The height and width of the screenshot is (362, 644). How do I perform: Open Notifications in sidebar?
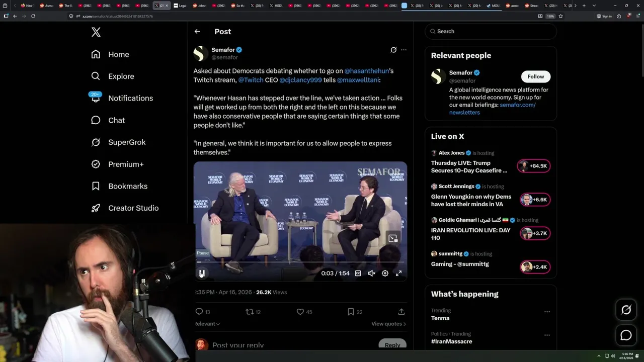pyautogui.click(x=122, y=98)
